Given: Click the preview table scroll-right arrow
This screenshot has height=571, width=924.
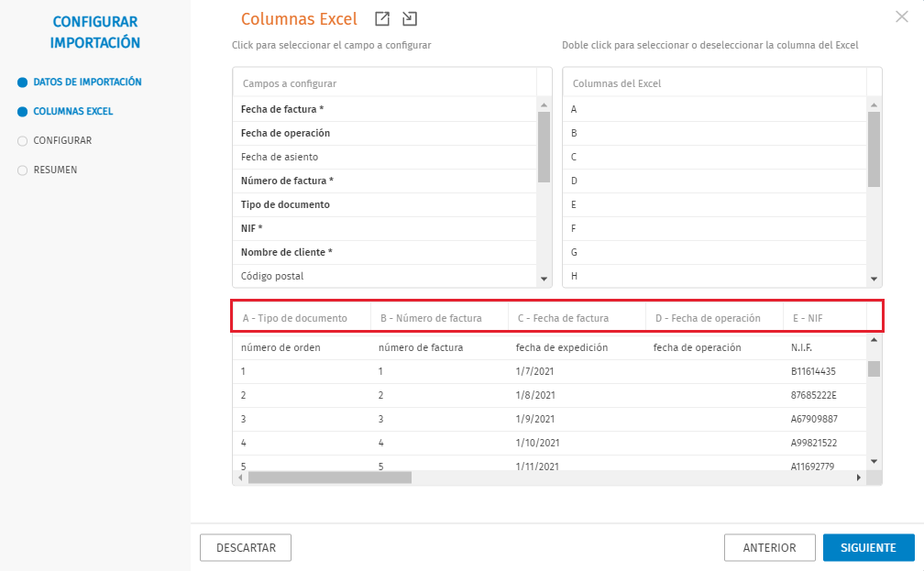Looking at the screenshot, I should [859, 478].
